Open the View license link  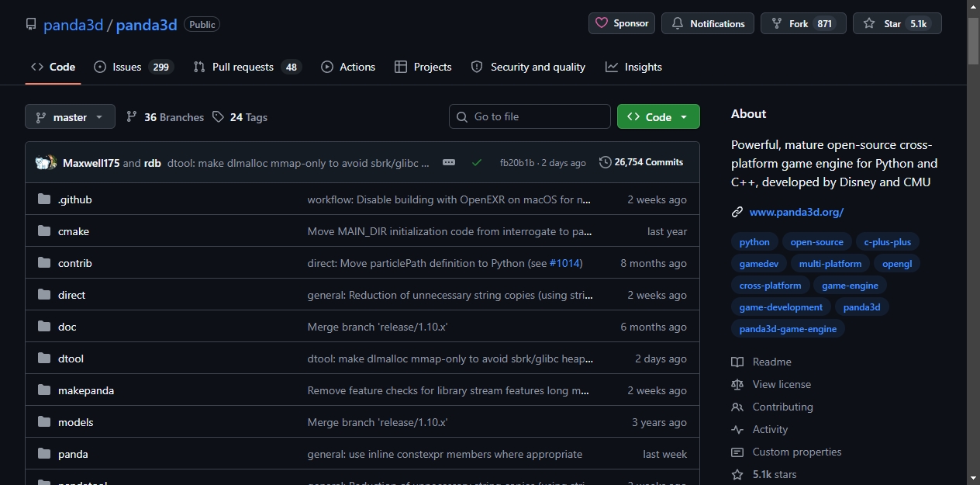pyautogui.click(x=771, y=384)
